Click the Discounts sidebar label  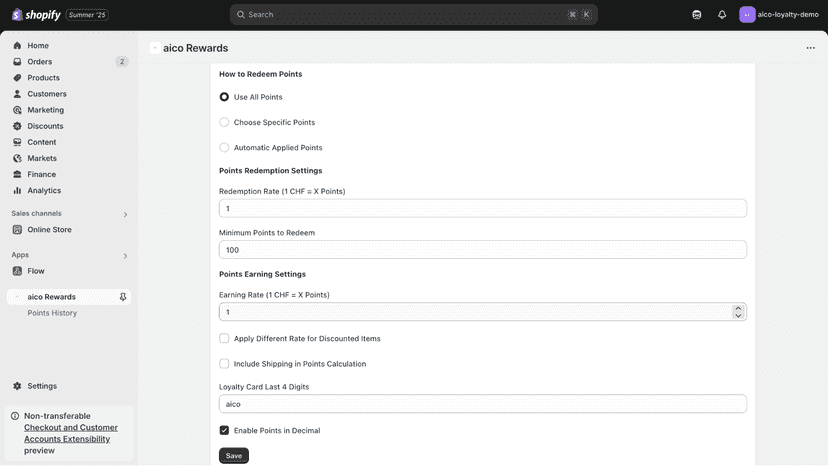tap(45, 126)
